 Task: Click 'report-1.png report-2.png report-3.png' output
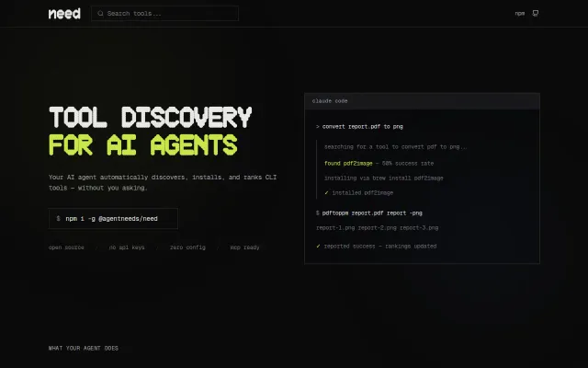point(378,227)
